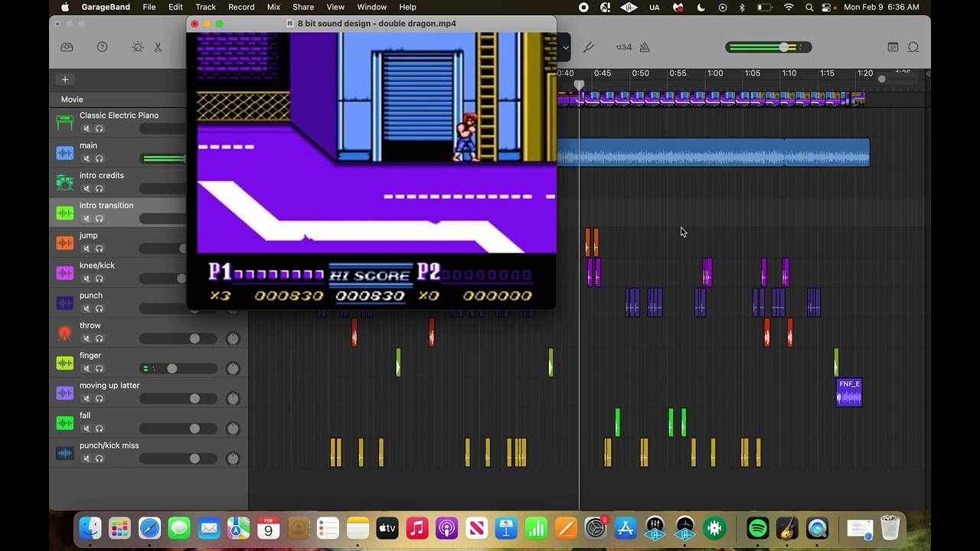This screenshot has width=980, height=551.
Task: Open the Editors scissors icon
Action: click(x=158, y=47)
